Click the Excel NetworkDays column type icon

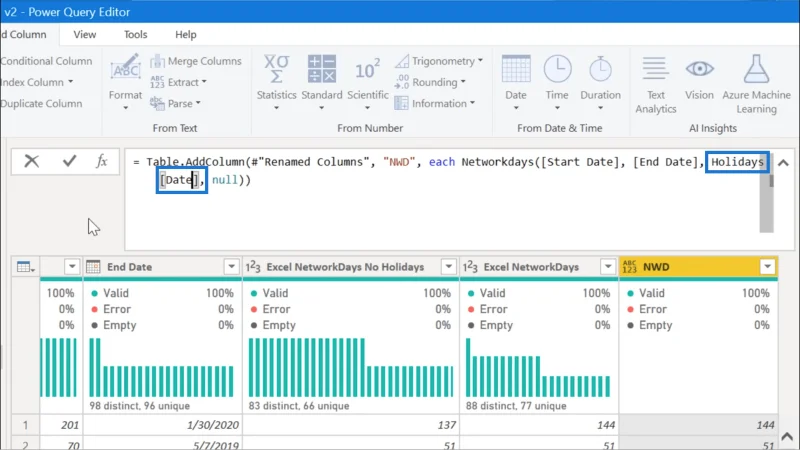point(470,267)
